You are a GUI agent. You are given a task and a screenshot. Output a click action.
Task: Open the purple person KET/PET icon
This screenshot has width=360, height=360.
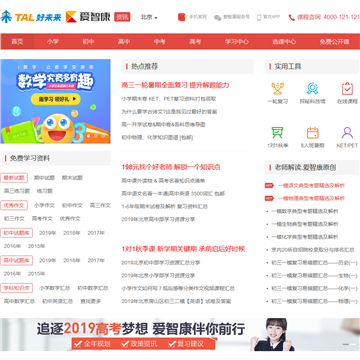click(x=347, y=133)
